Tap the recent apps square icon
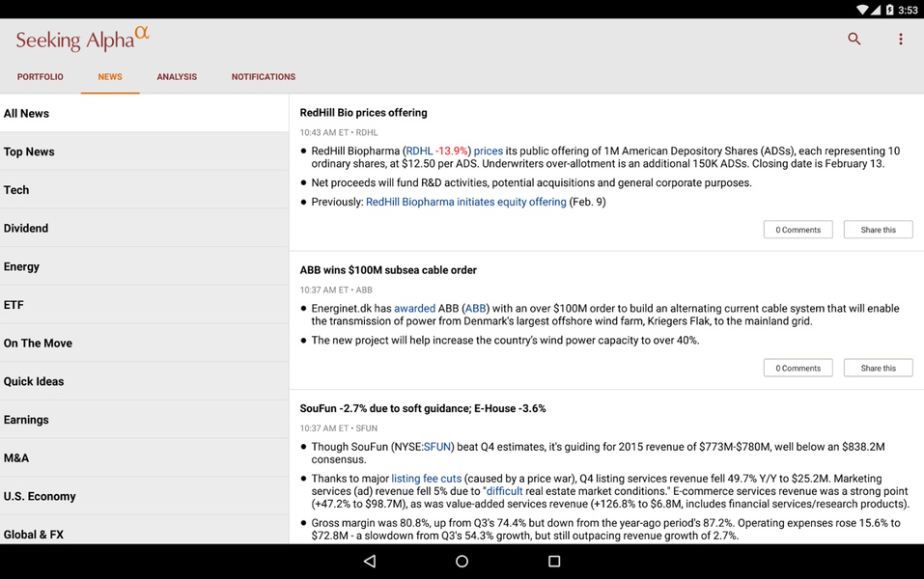This screenshot has width=924, height=579. click(x=554, y=561)
